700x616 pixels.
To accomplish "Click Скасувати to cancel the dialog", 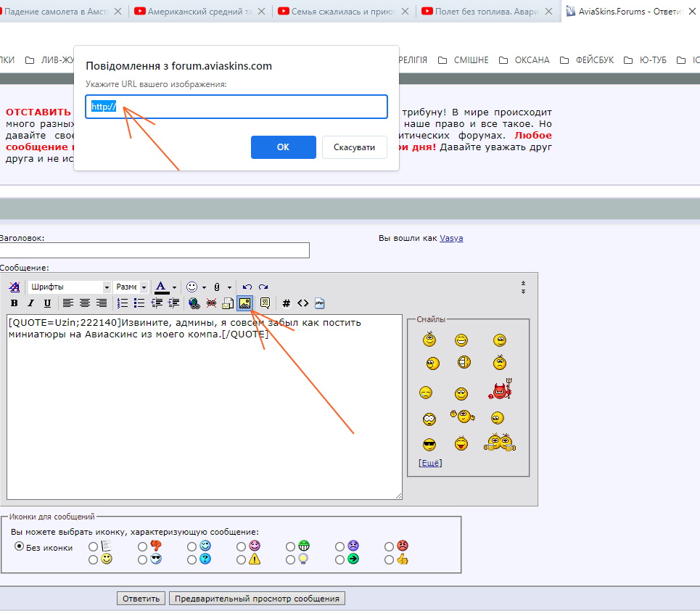I will 355,147.
